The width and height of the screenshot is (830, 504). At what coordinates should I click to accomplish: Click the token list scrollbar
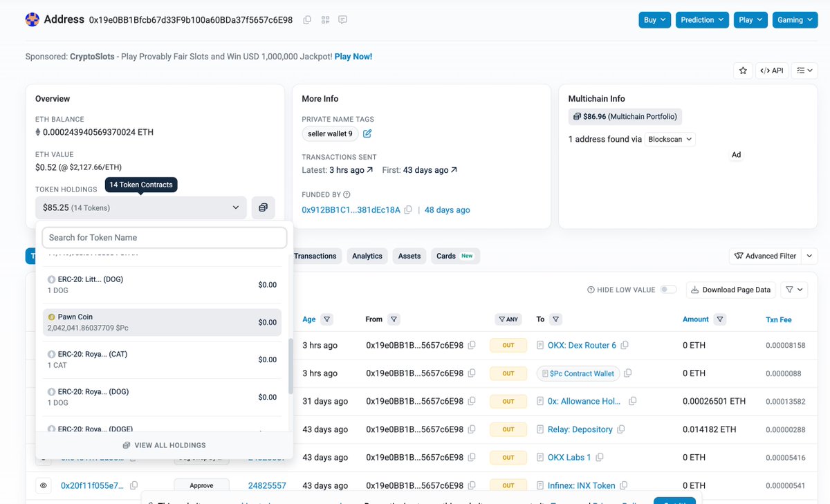(x=290, y=366)
